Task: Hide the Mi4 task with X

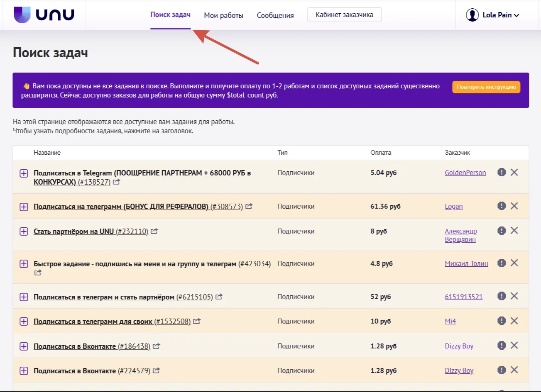Action: tap(514, 321)
